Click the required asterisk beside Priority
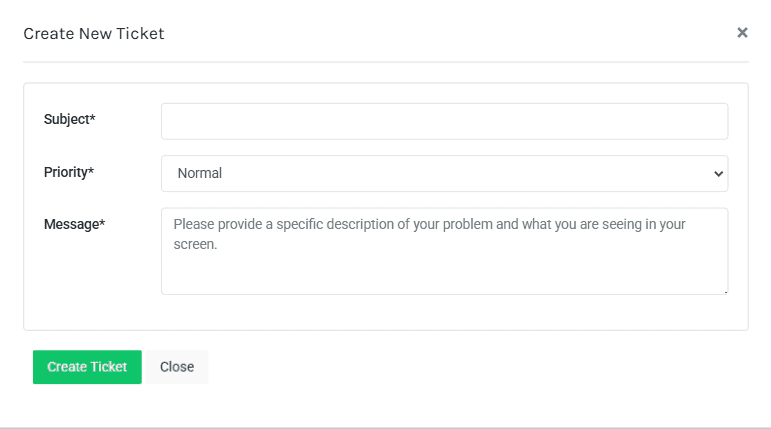 91,171
